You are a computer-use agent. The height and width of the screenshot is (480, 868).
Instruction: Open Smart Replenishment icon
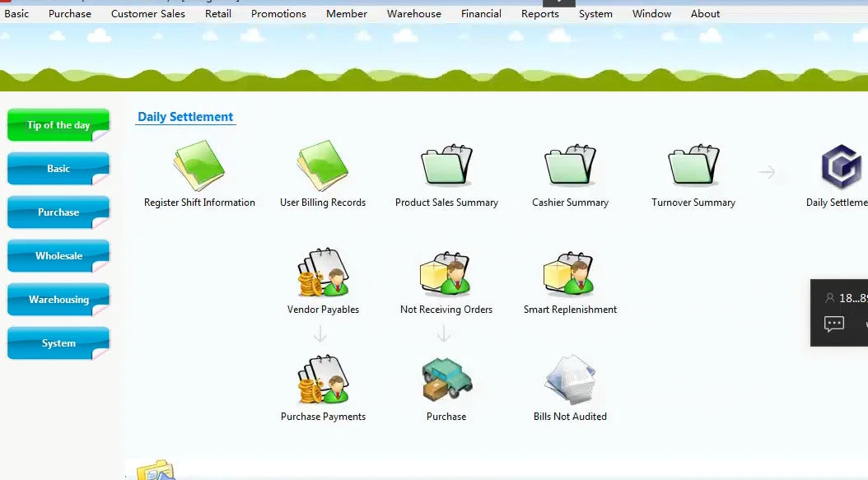(x=570, y=273)
